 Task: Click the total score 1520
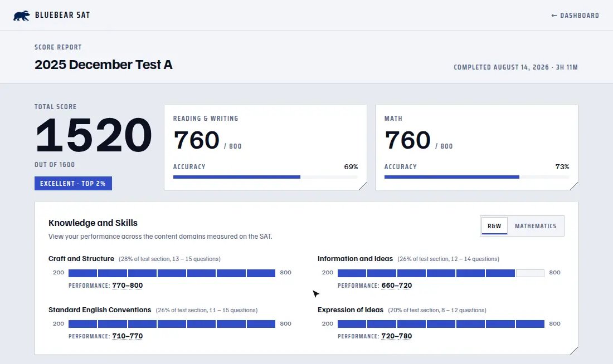[94, 135]
